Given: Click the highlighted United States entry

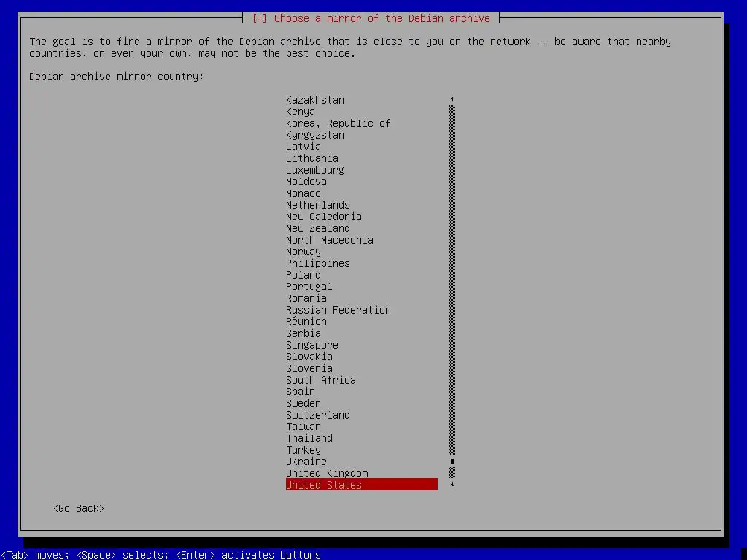Looking at the screenshot, I should point(362,484).
